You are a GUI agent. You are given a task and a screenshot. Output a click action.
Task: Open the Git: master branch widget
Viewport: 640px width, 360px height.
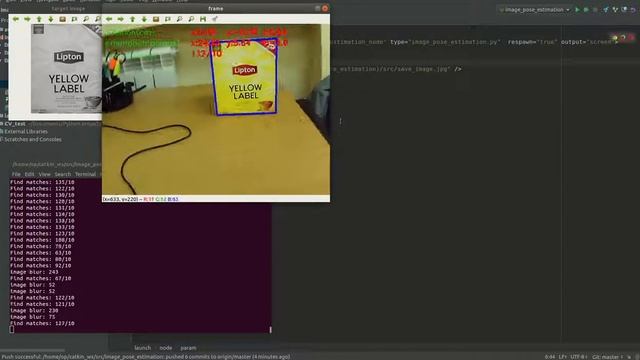607,357
